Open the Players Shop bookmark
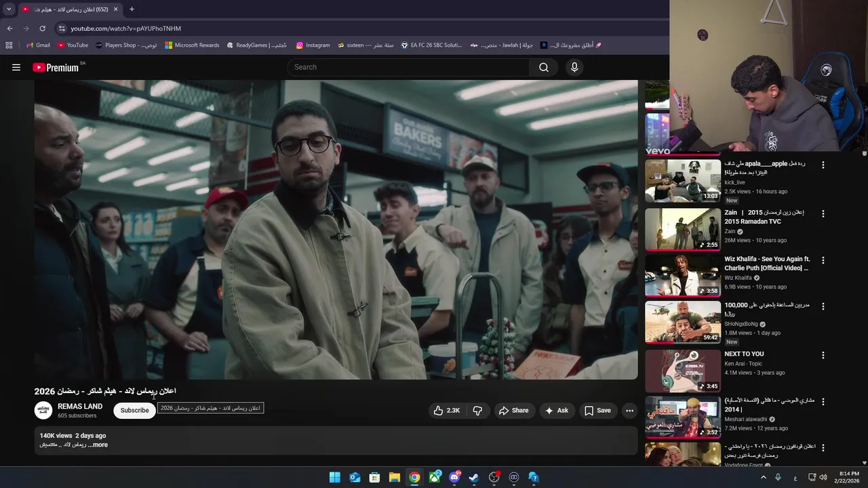Image resolution: width=868 pixels, height=488 pixels. tap(126, 45)
